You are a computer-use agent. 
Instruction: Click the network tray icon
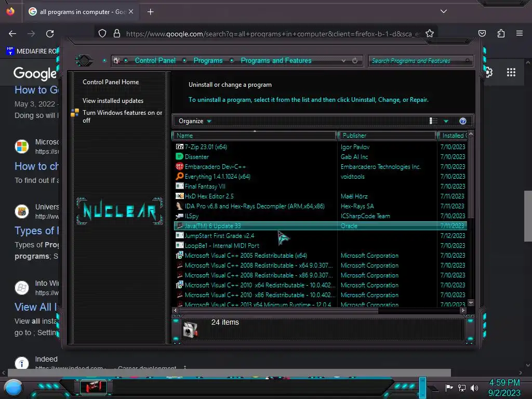coord(462,388)
